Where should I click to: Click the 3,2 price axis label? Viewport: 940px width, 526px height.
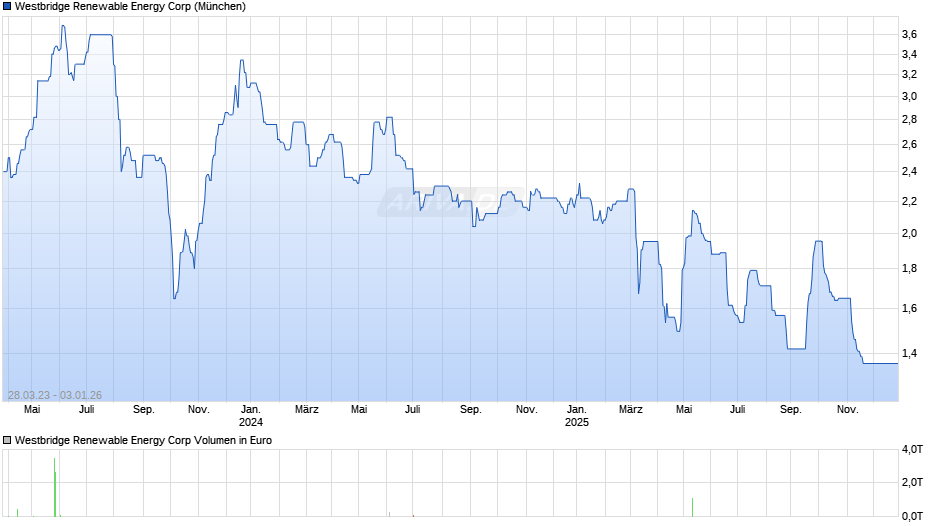[909, 74]
